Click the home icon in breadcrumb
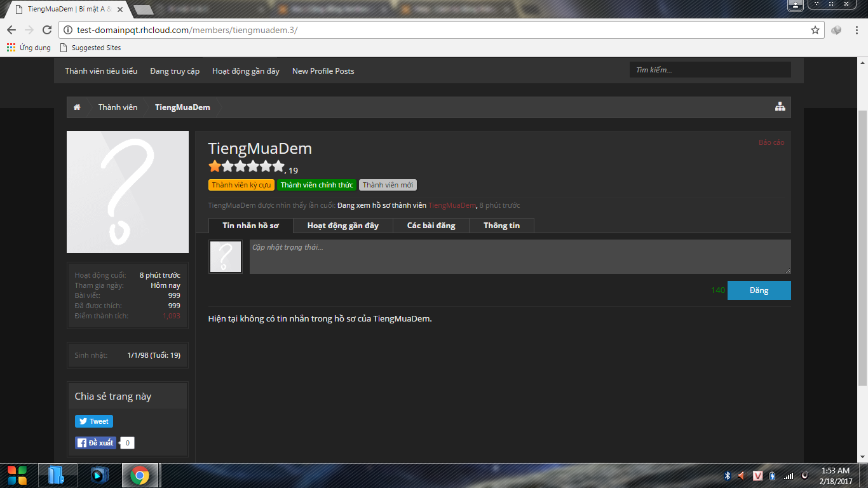868x488 pixels. (77, 107)
